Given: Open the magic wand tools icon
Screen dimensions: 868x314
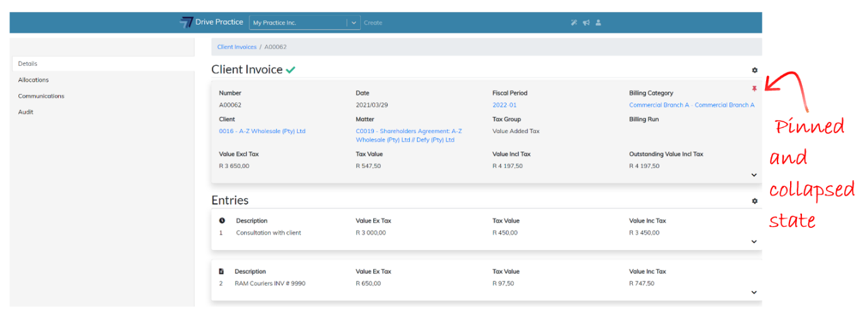Looking at the screenshot, I should click(574, 23).
